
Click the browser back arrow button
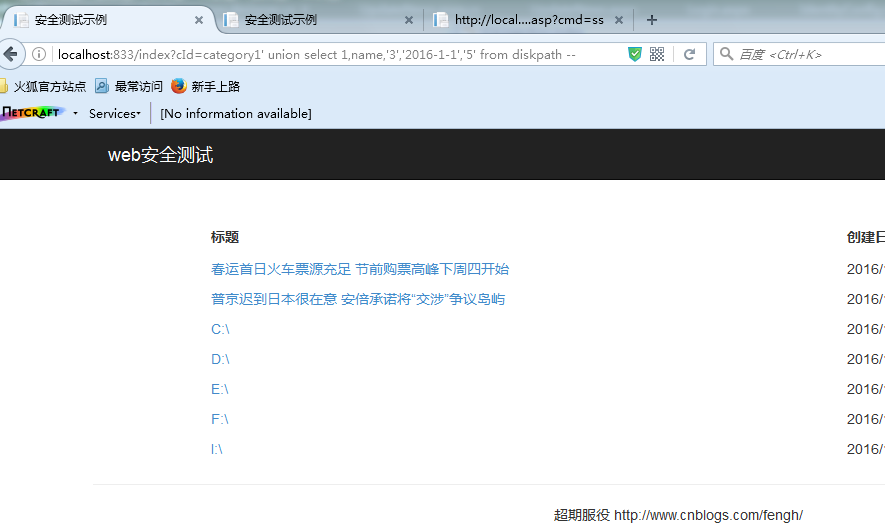point(10,54)
